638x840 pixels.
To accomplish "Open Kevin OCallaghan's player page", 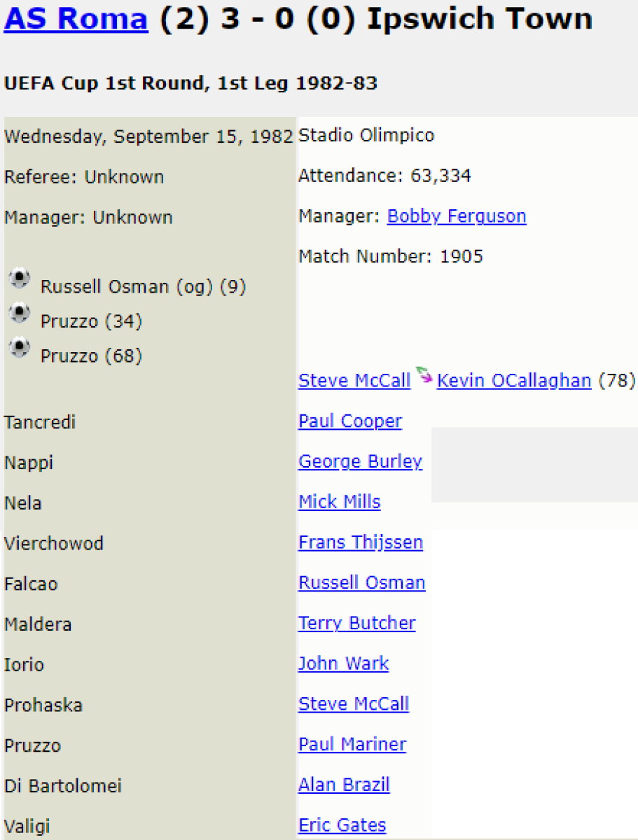I will tap(513, 381).
